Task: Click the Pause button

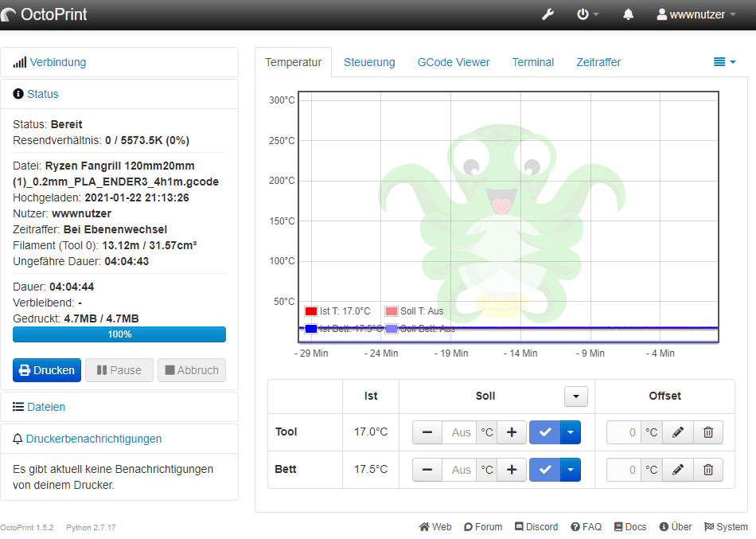Action: coord(119,370)
